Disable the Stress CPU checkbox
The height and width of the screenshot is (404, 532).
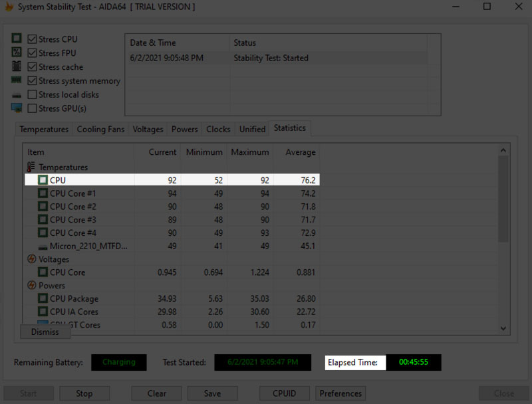pos(32,39)
